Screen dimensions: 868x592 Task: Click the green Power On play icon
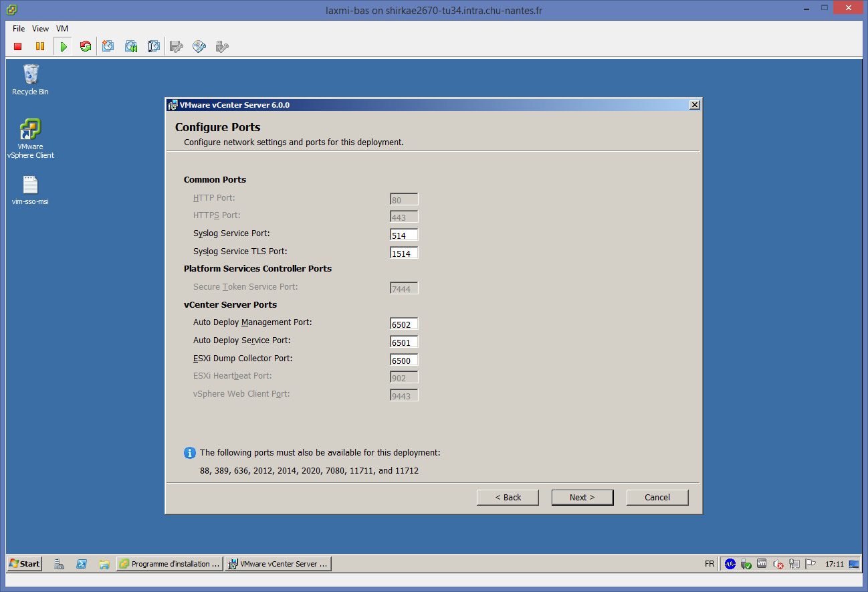(x=63, y=47)
